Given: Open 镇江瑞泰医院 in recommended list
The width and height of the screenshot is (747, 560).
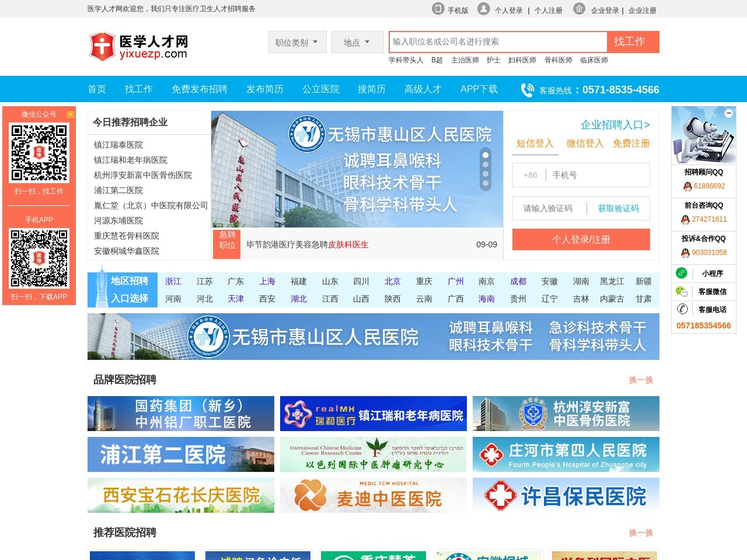Looking at the screenshot, I should tap(118, 145).
